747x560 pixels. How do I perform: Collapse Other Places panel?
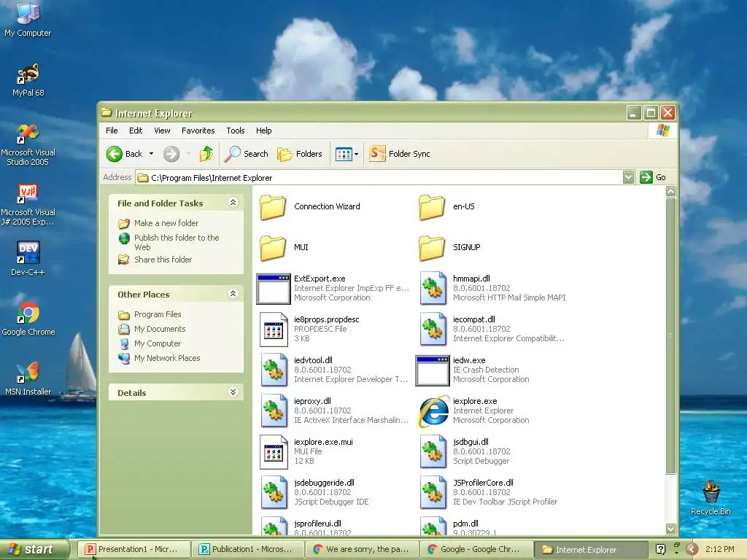233,293
